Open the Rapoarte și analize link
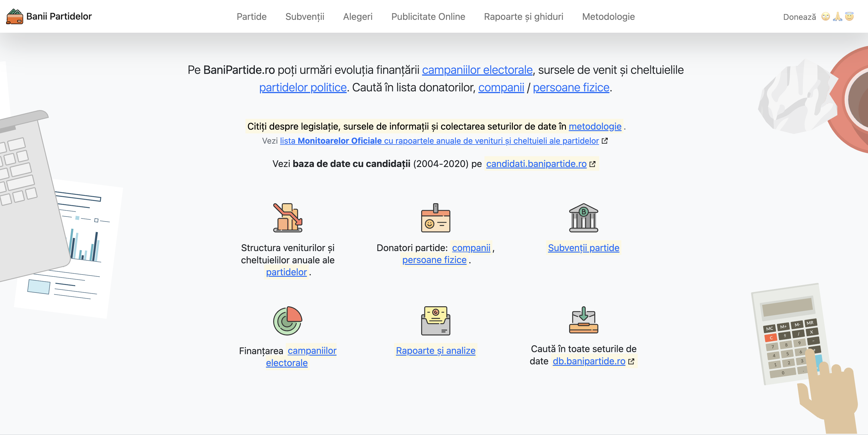 435,351
